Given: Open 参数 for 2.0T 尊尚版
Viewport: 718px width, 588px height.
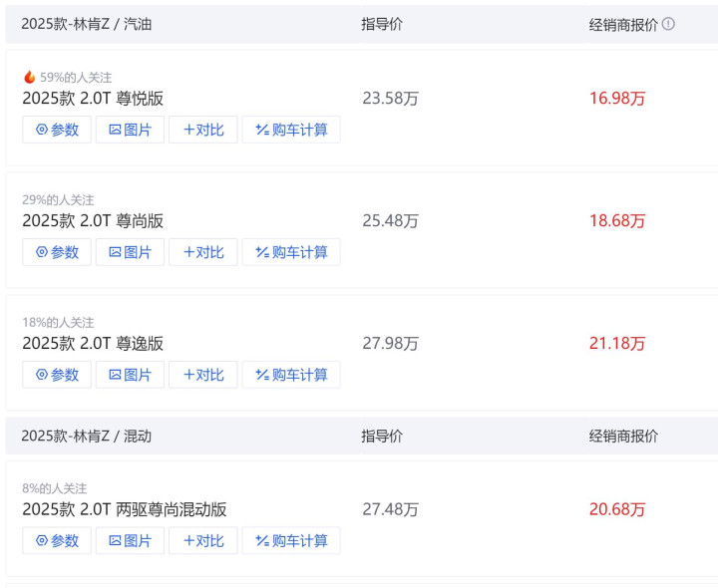Looking at the screenshot, I should coord(57,252).
